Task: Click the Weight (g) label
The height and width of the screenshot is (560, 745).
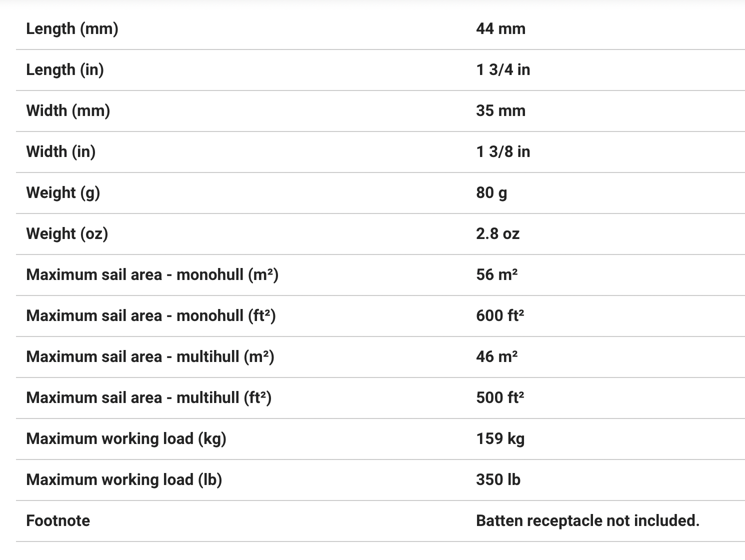Action: [x=63, y=192]
